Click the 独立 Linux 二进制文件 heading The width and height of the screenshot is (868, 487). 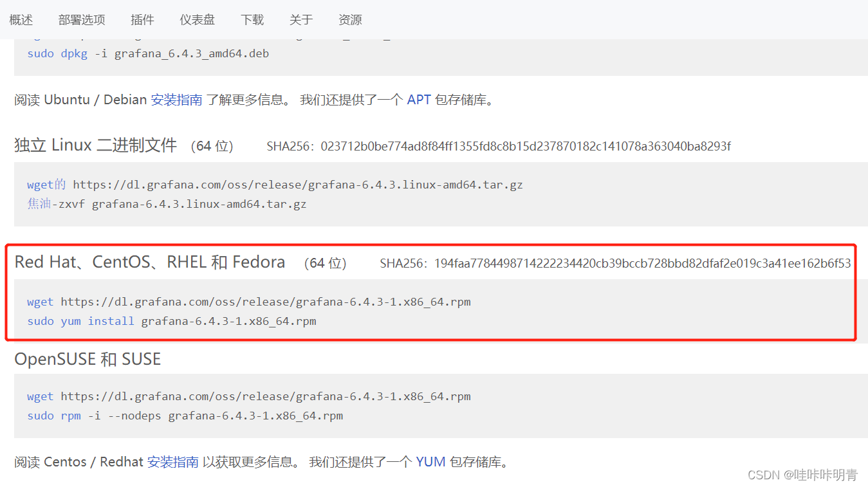tap(96, 145)
